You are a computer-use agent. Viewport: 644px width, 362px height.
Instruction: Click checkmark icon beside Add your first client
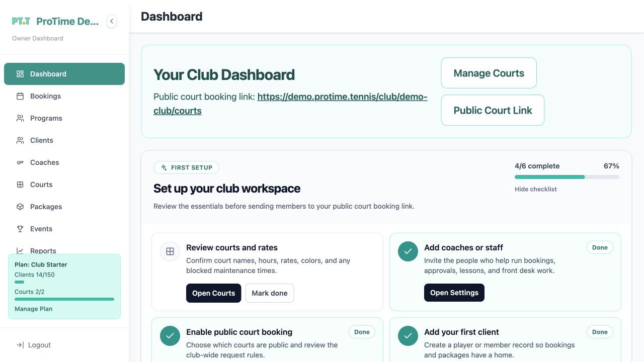[408, 336]
